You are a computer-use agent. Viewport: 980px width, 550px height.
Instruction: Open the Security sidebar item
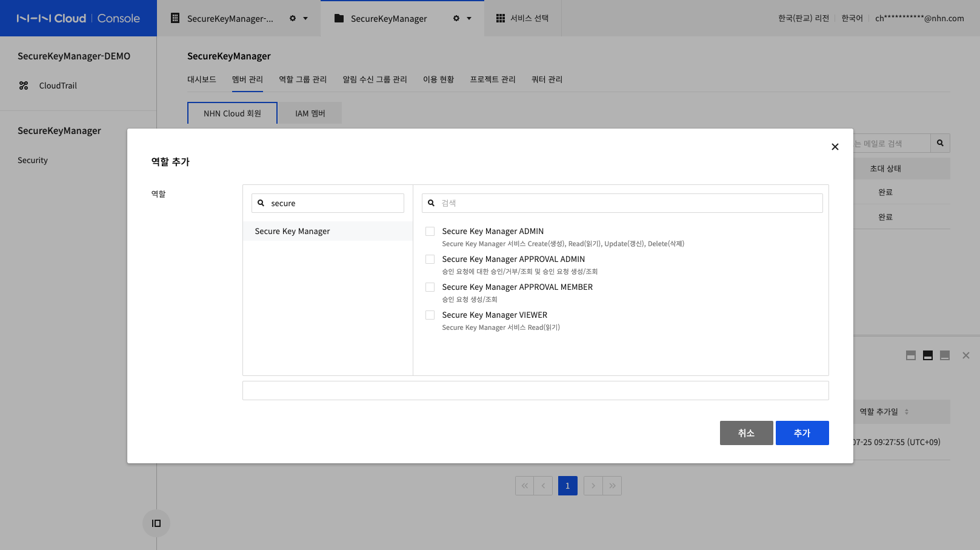pyautogui.click(x=33, y=160)
